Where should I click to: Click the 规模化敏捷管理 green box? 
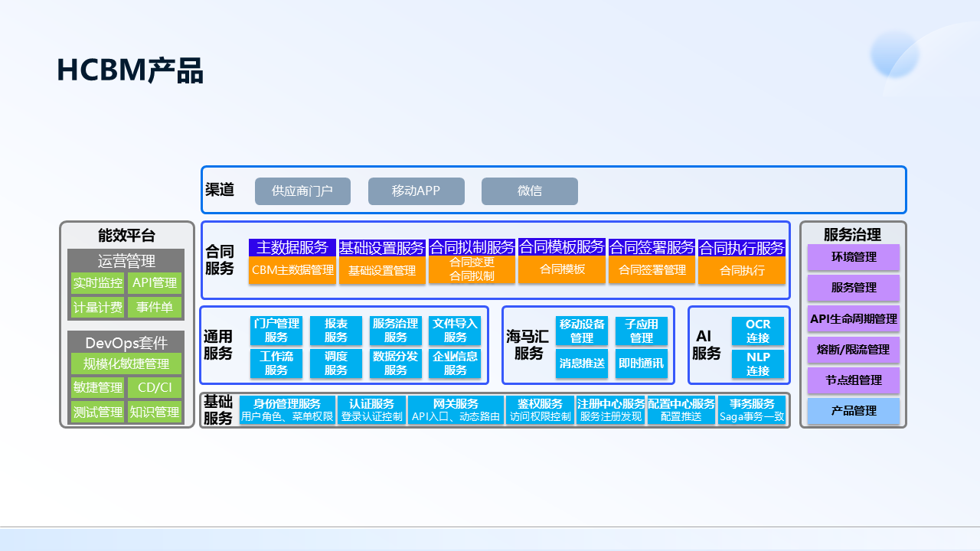(x=126, y=364)
